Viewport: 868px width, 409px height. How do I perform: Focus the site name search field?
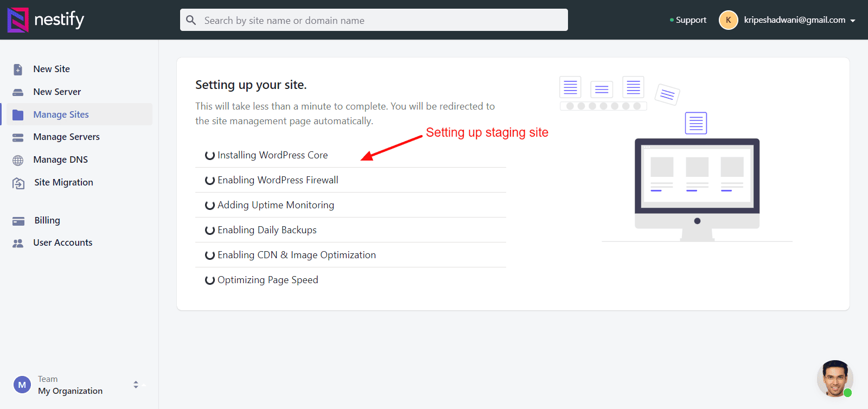click(x=380, y=20)
